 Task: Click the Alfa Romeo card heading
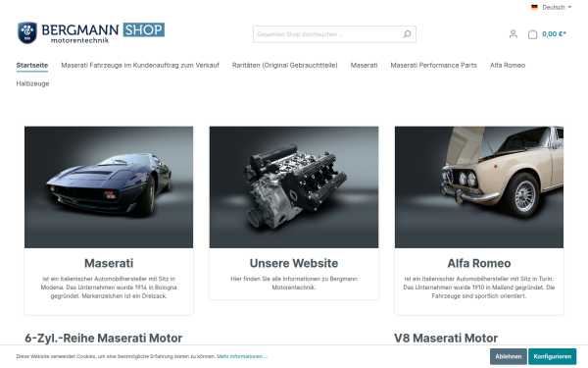[x=479, y=263]
